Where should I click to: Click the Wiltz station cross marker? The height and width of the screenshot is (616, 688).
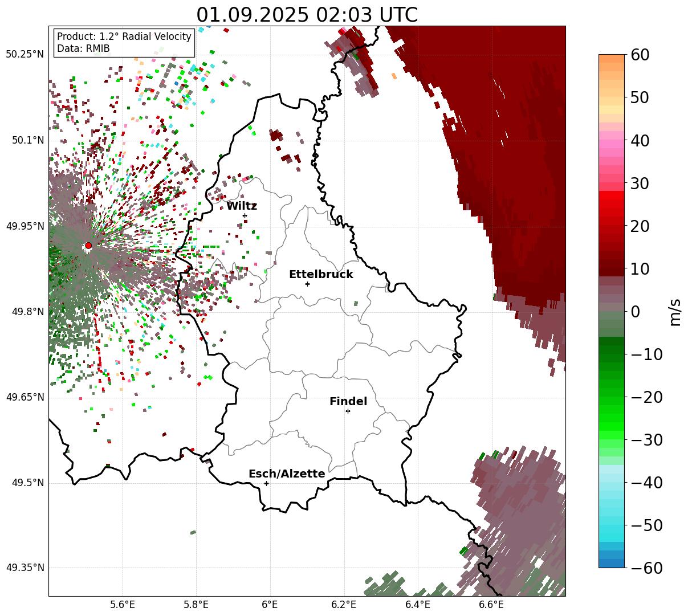pyautogui.click(x=245, y=215)
